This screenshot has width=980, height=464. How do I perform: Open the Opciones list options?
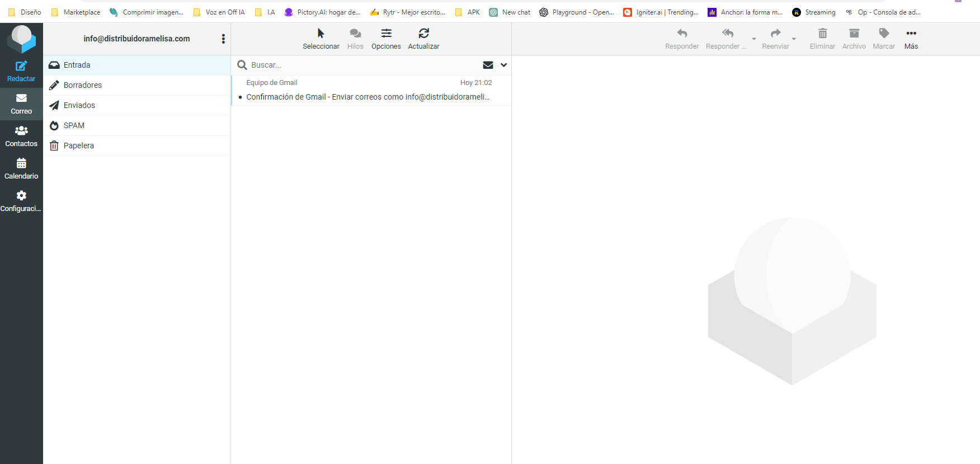click(x=386, y=39)
